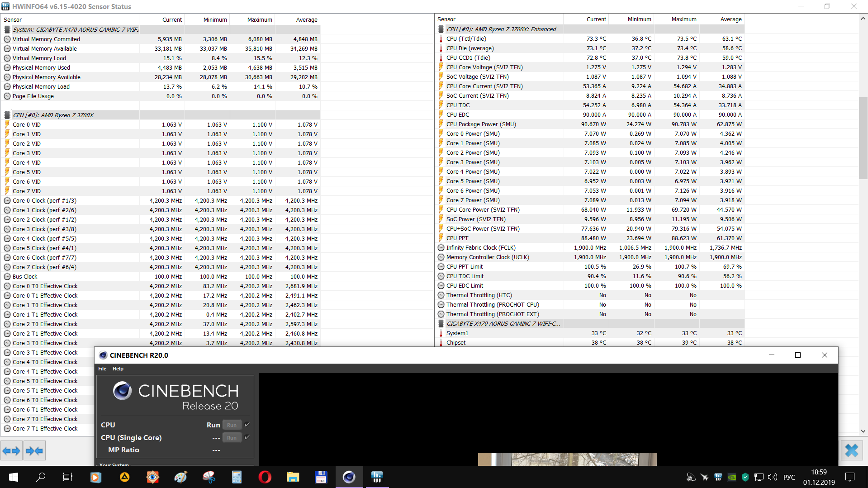
Task: Click the Minimum column header in left panel
Action: tap(207, 19)
